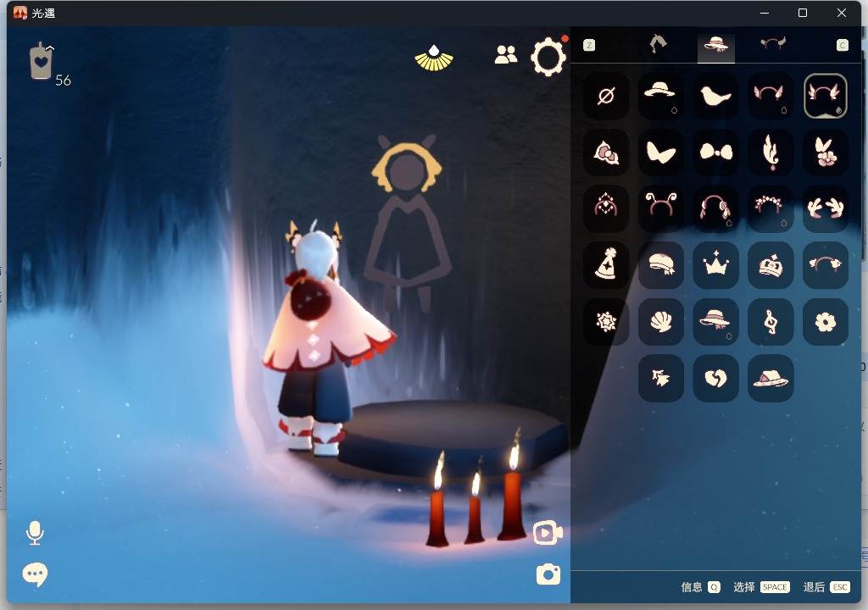The height and width of the screenshot is (610, 868).
Task: Equip the bird head accessory
Action: click(715, 96)
